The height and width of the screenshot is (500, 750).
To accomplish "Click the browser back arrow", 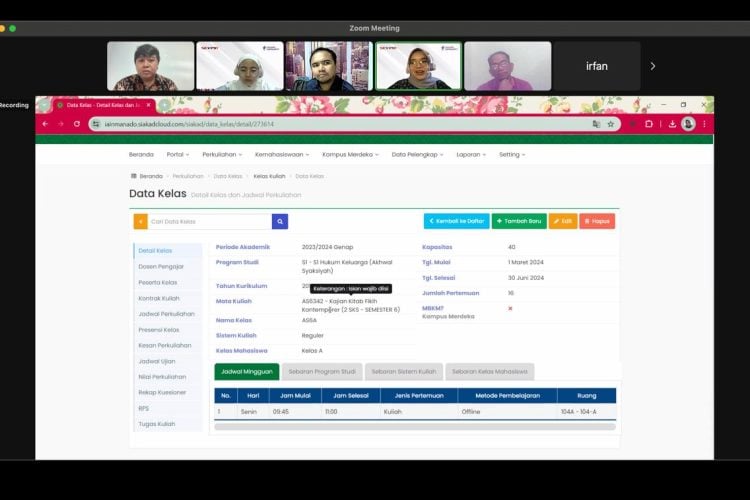I will (x=46, y=124).
